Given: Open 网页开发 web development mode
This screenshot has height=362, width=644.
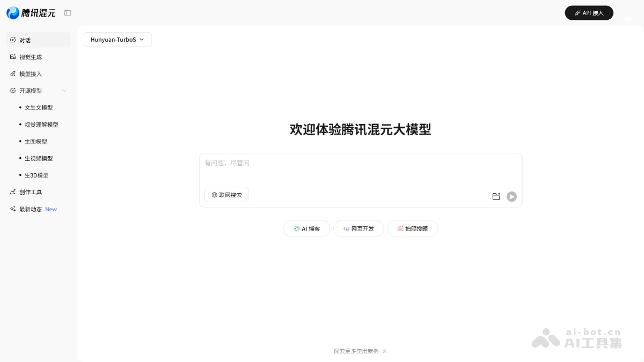Looking at the screenshot, I should [358, 228].
